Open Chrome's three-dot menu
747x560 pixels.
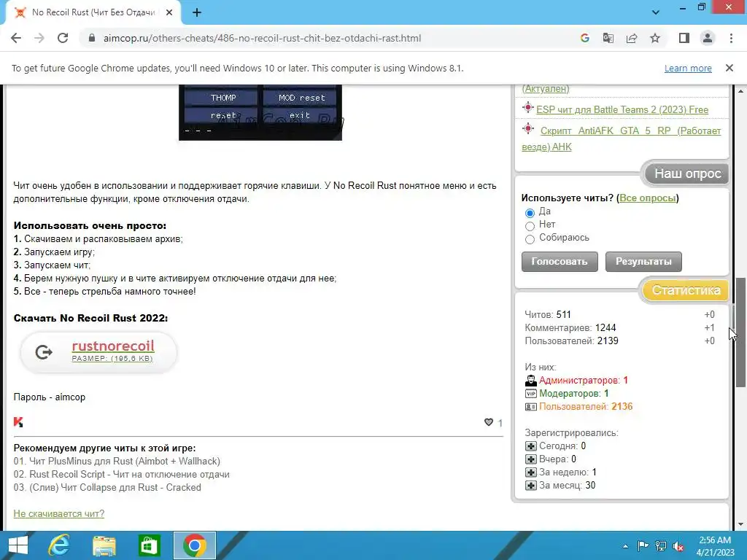coord(731,38)
